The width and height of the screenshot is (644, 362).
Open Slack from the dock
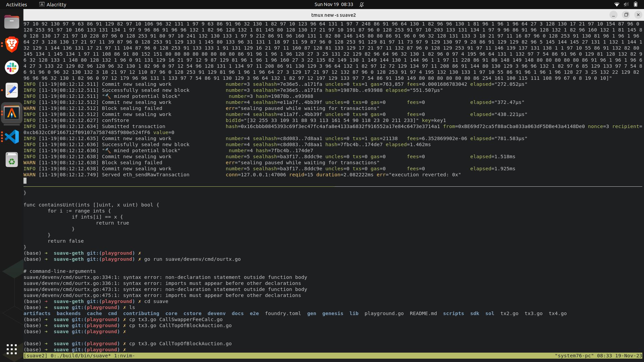point(12,67)
